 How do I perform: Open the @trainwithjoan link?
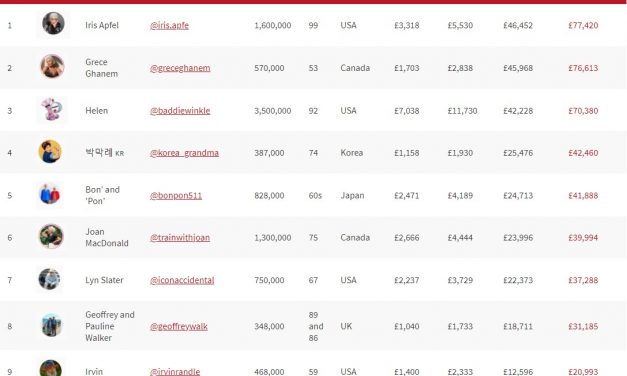coord(180,238)
